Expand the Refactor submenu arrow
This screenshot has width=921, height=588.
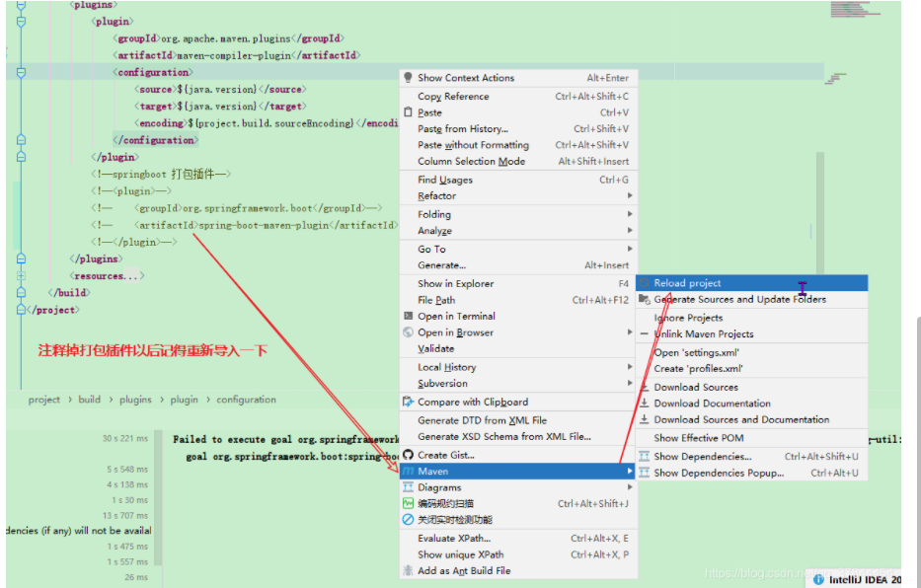(630, 195)
